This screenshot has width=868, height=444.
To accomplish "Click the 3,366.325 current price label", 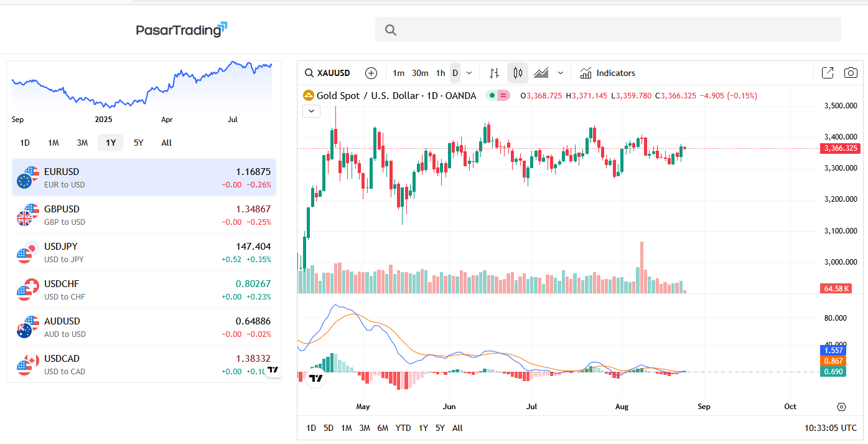I will (x=841, y=148).
